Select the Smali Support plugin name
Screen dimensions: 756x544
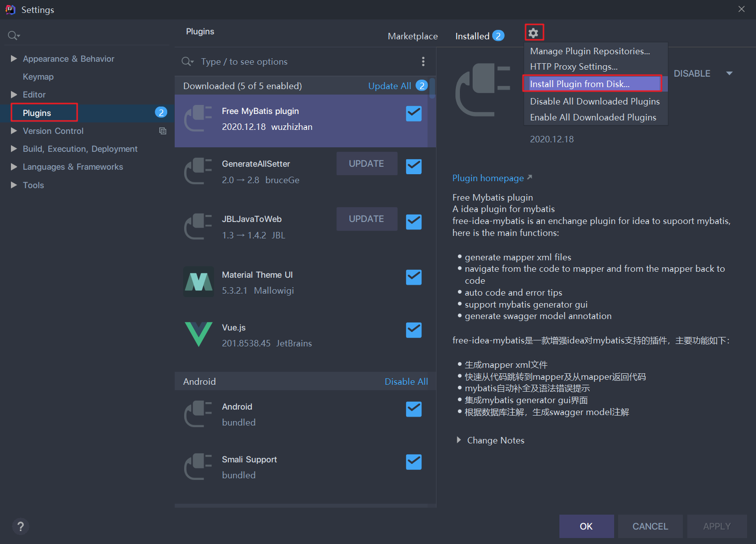point(249,459)
